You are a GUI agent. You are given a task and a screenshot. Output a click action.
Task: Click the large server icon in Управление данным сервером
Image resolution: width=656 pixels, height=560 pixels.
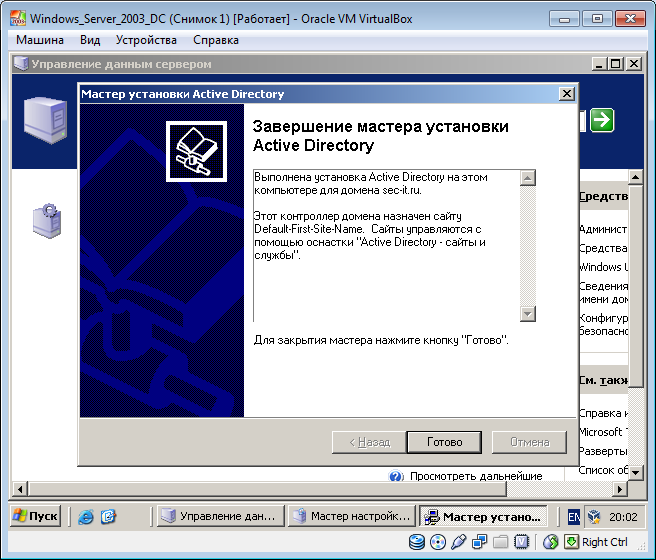(x=45, y=120)
